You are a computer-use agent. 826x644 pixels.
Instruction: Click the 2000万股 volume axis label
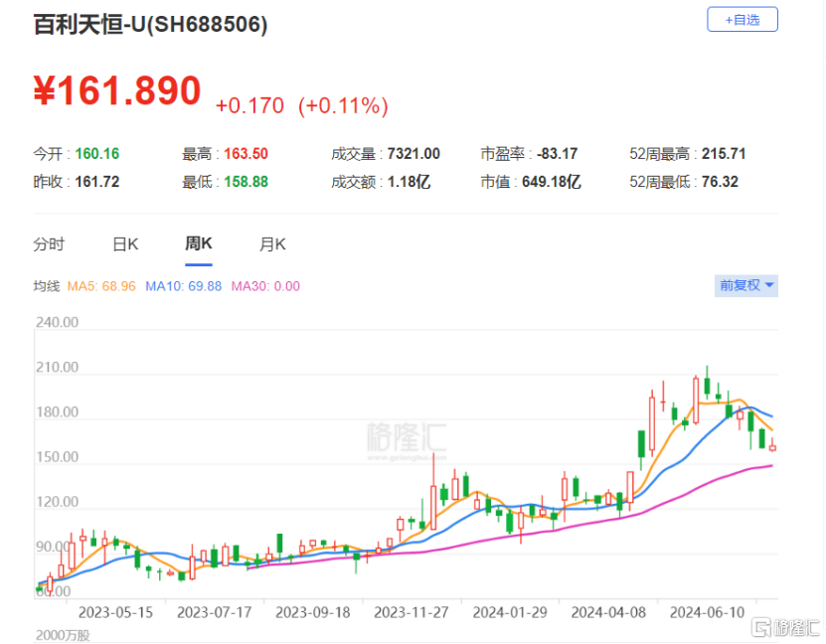pos(63,635)
